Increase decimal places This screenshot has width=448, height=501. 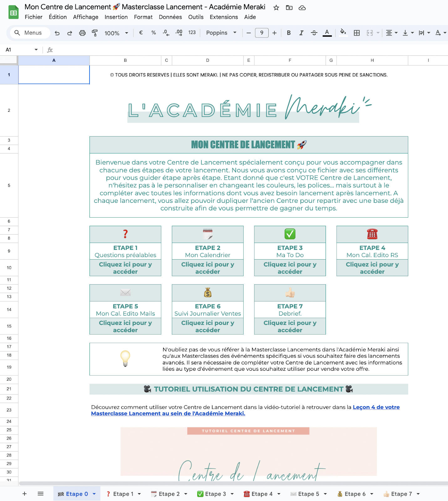tap(179, 33)
